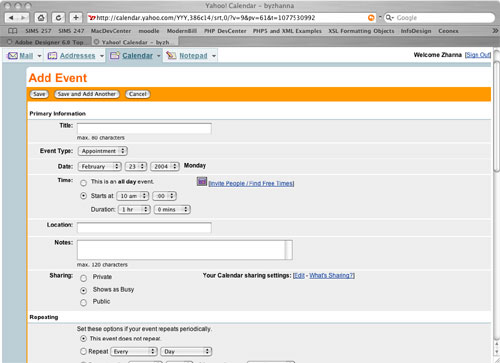Click the Invite People calendar icon
500x363 pixels.
(x=202, y=181)
